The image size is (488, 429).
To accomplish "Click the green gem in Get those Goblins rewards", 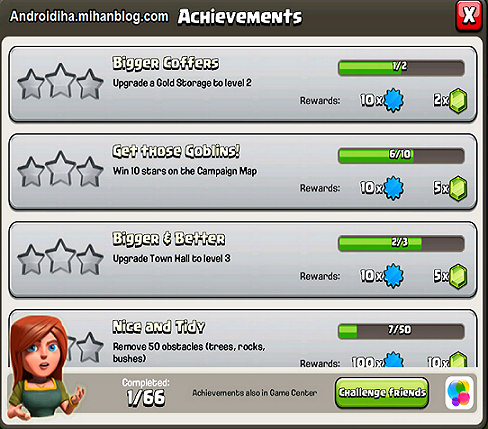I will 458,188.
